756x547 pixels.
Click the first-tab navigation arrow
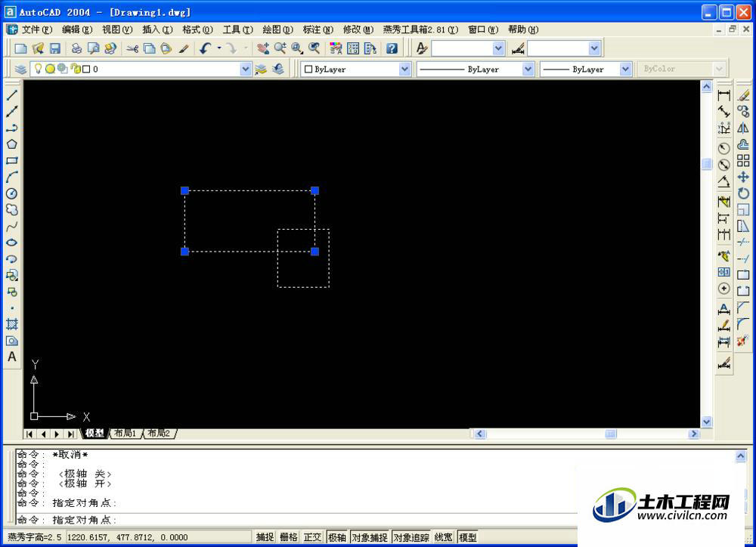click(29, 434)
